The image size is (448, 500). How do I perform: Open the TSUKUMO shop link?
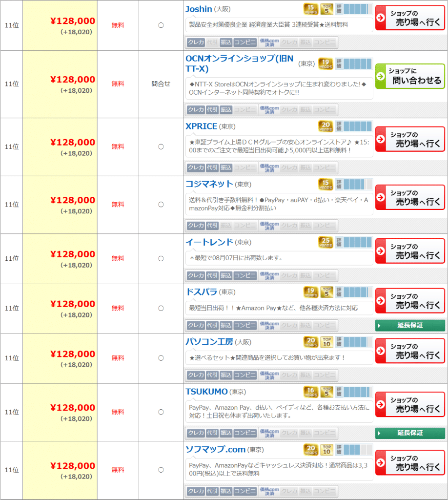pos(206,392)
